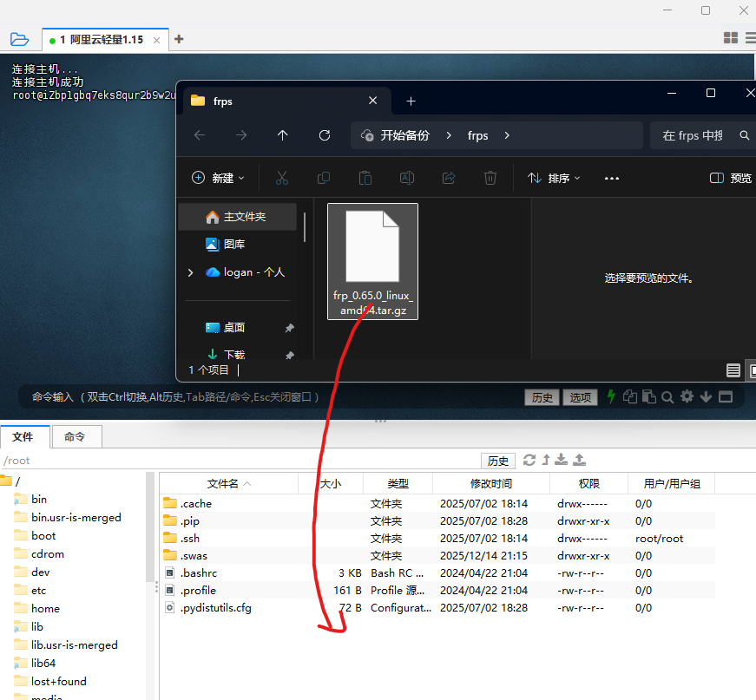756x700 pixels.
Task: Select the 阿里云轻量1.15 session tab
Action: coord(101,40)
